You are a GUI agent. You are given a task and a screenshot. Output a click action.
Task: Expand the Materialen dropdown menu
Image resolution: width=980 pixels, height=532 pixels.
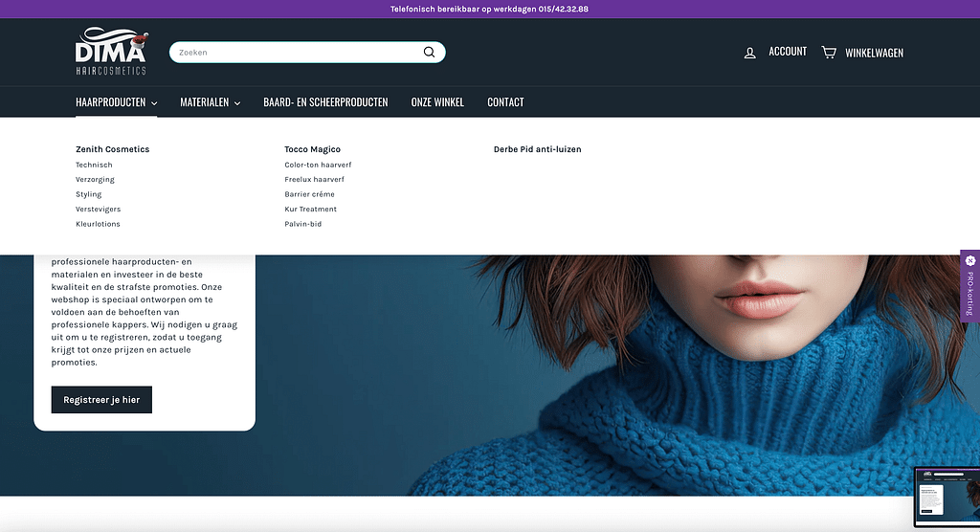210,102
